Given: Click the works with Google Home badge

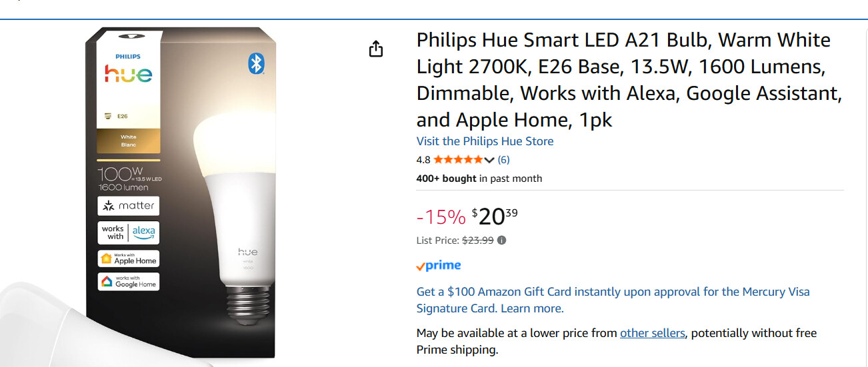Looking at the screenshot, I should click(x=129, y=282).
